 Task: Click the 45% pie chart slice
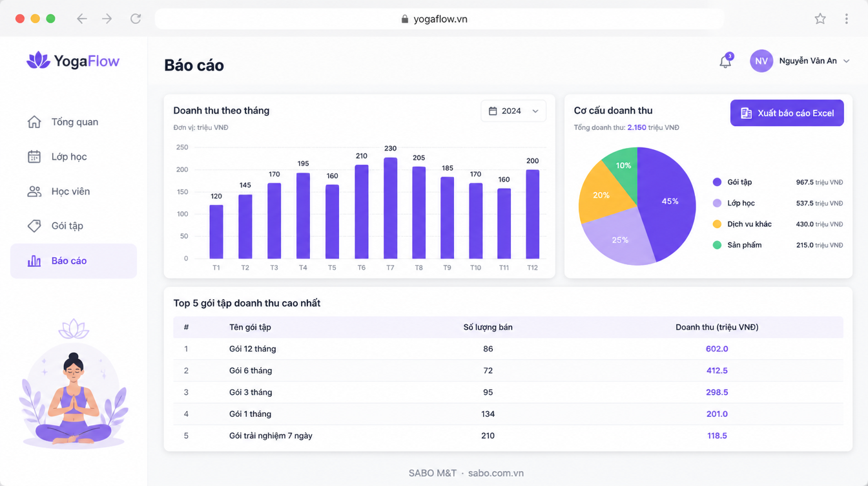[x=670, y=202]
